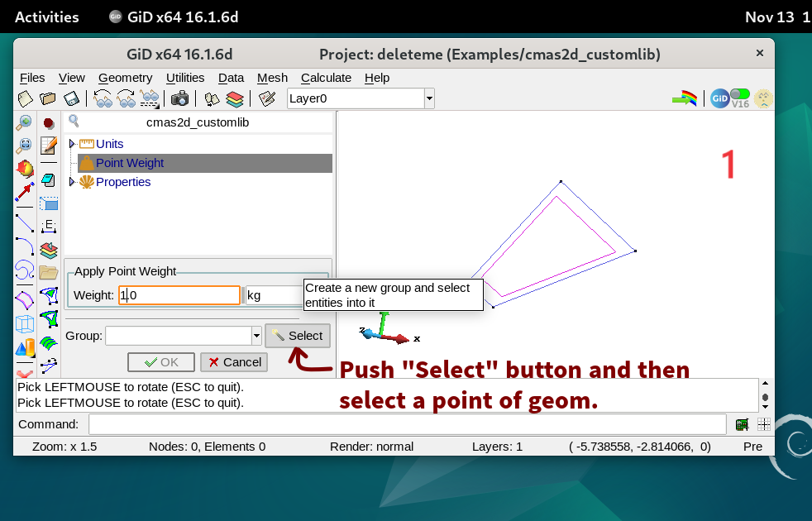Open the Geometry menu
812x521 pixels.
point(126,78)
